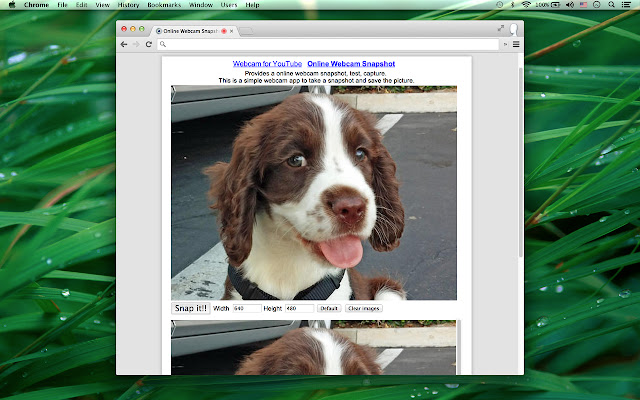Viewport: 640px width, 400px height.
Task: Click the browser address bar
Action: coord(328,44)
